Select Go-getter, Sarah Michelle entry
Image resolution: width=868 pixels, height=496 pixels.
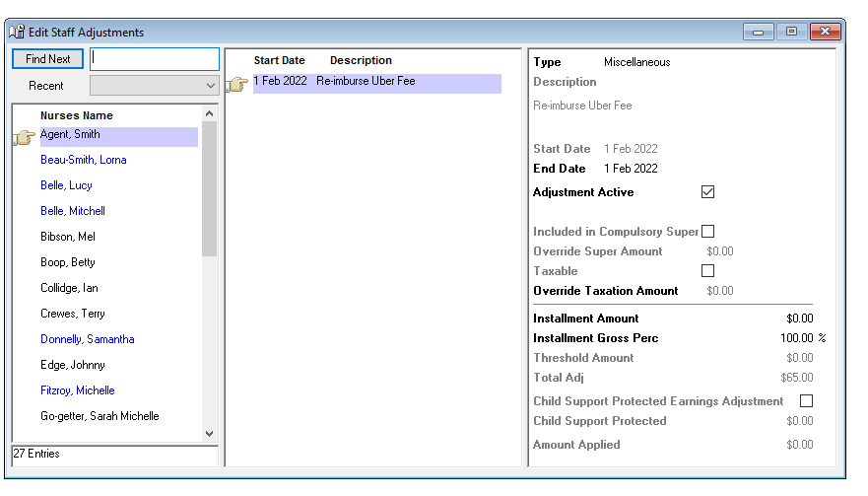[100, 416]
